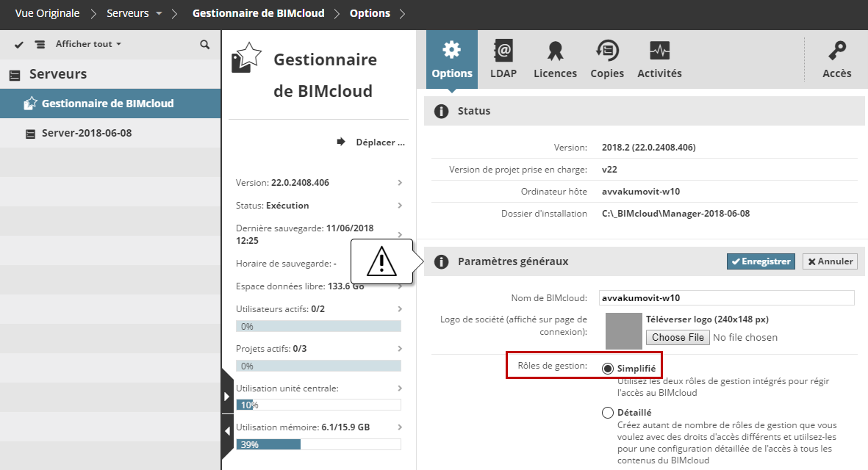Click the Paramètres généraux info icon
Screen dimensions: 868x470
[x=441, y=261]
